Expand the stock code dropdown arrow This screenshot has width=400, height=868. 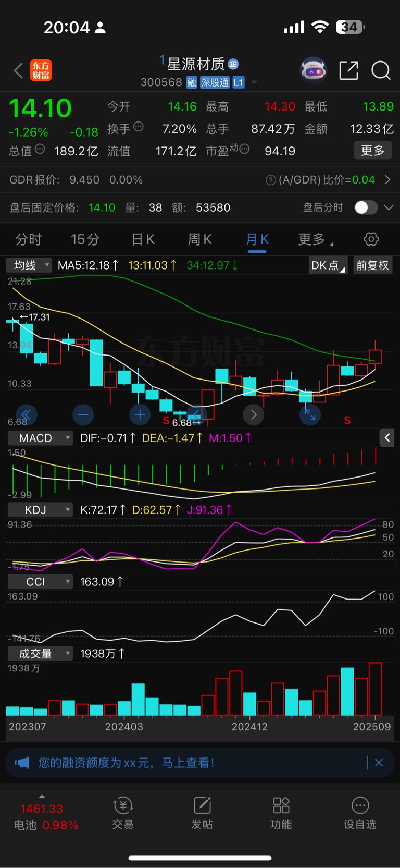254,82
